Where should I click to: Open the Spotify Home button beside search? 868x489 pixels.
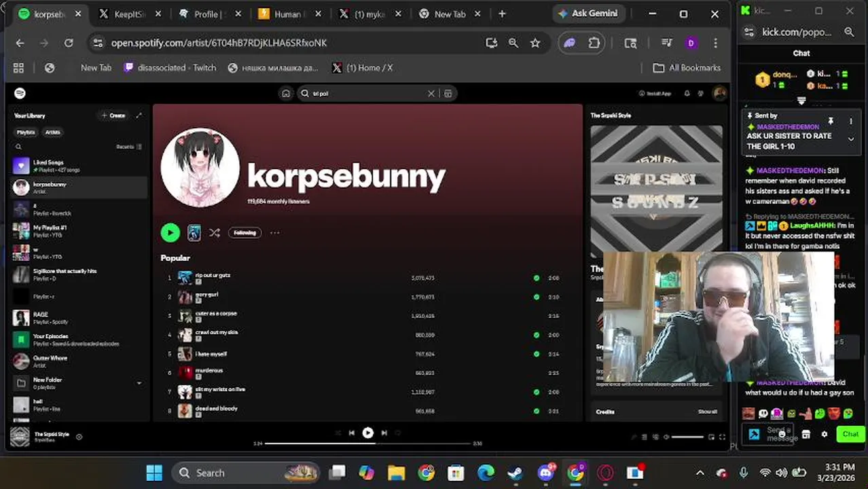(x=286, y=94)
